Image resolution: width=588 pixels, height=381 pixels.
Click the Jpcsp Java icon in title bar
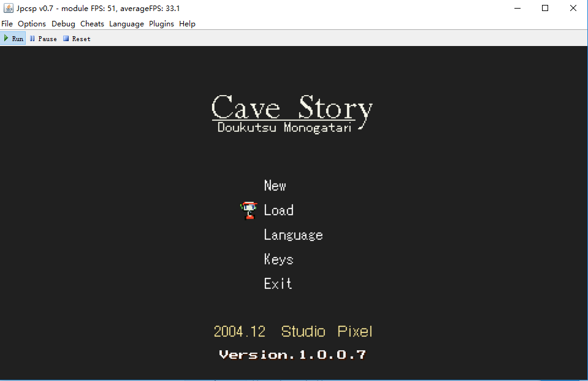[x=8, y=8]
